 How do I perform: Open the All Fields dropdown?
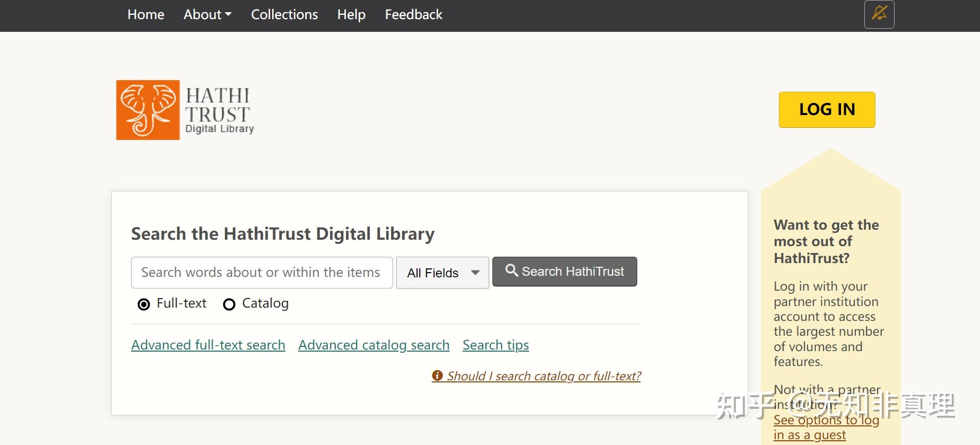click(443, 273)
